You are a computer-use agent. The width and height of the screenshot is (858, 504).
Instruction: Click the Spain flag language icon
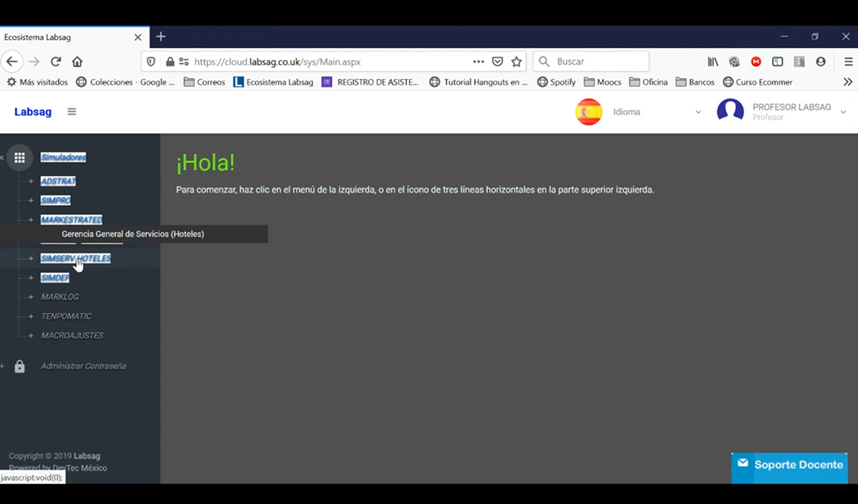pyautogui.click(x=589, y=112)
